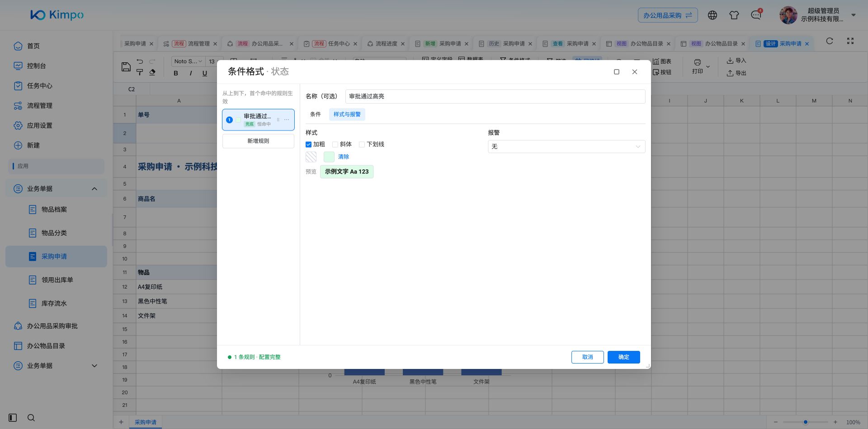Click the search icon in the sidebar footer
Screen dimensions: 868x429
click(31, 418)
